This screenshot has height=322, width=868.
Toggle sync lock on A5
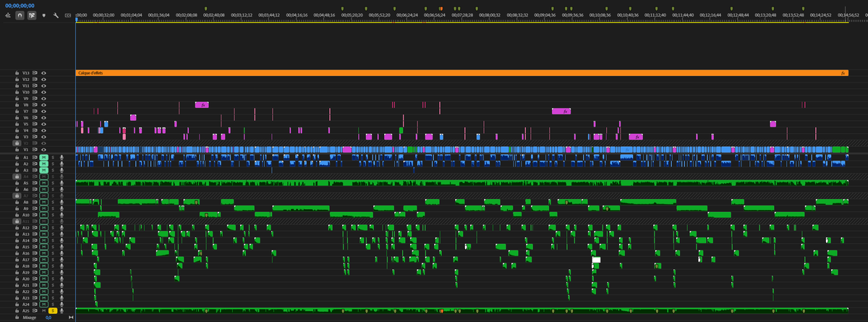35,183
